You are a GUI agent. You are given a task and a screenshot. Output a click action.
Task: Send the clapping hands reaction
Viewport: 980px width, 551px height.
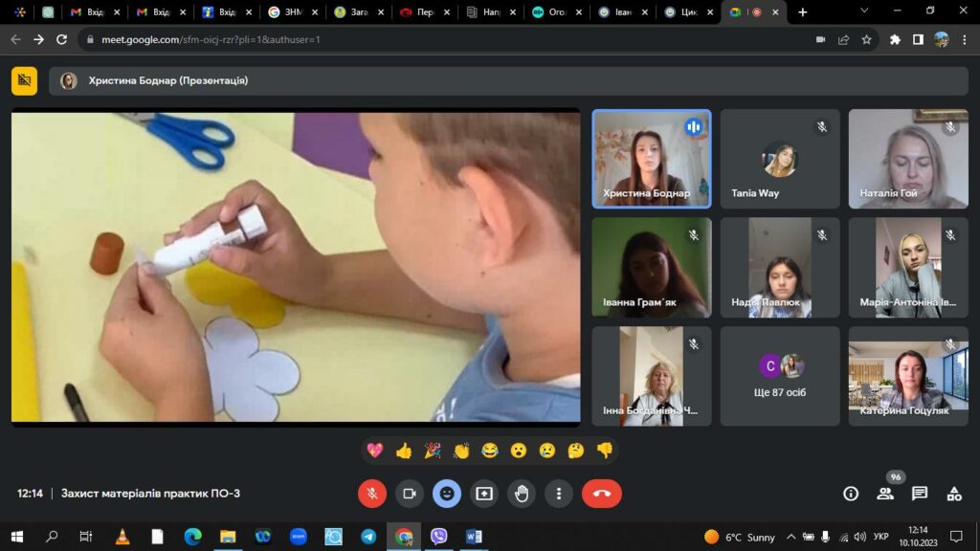tap(461, 451)
